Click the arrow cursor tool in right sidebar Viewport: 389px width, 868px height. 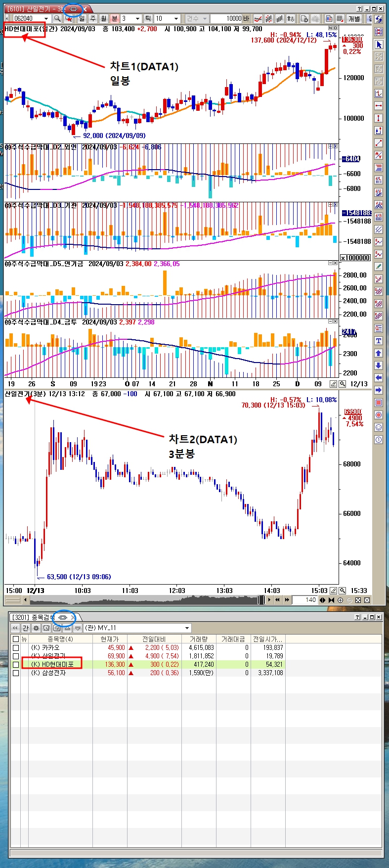pyautogui.click(x=379, y=45)
